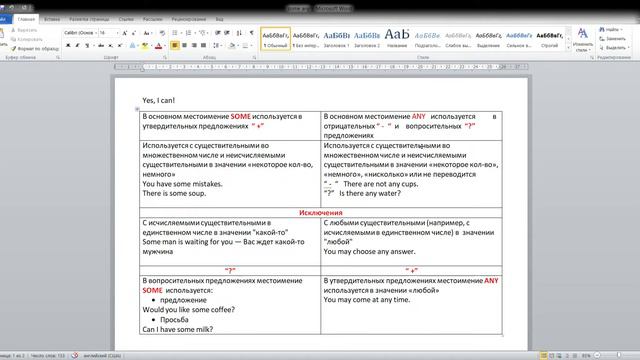This screenshot has height=360, width=640.
Task: Click the Sort icon
Action: pos(239,33)
